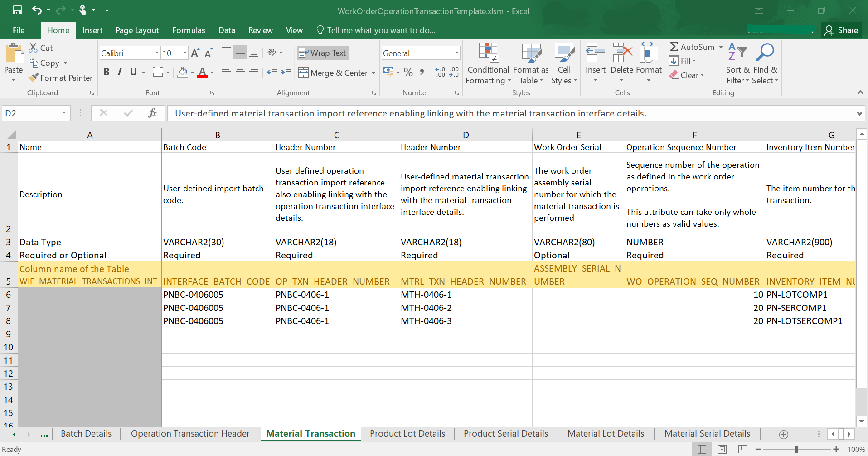
Task: Click the Insert Function fx icon
Action: (152, 113)
